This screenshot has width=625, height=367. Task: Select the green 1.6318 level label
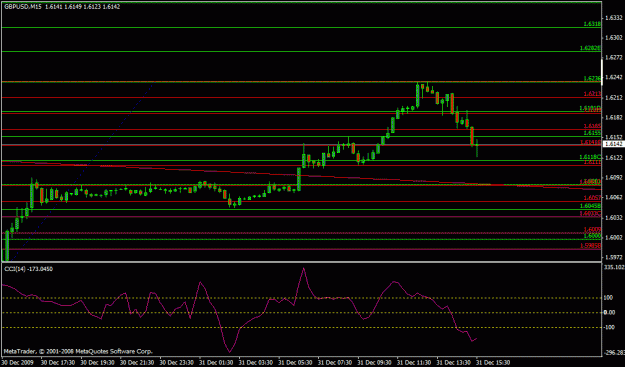pyautogui.click(x=592, y=24)
